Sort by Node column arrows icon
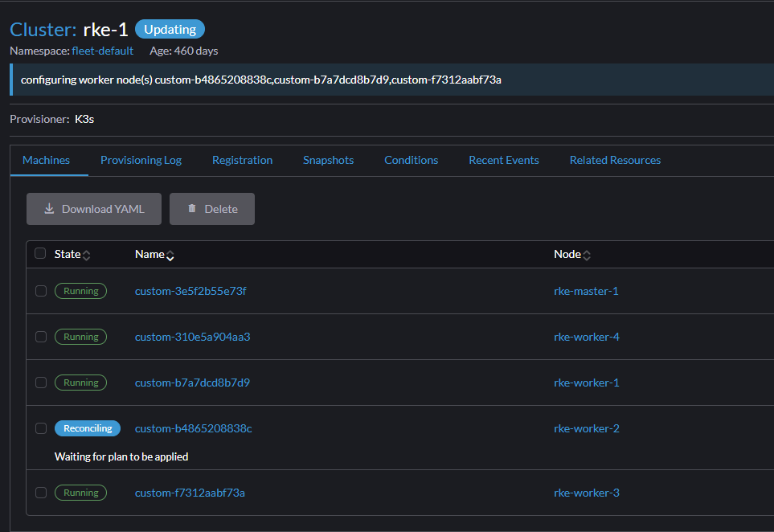Image resolution: width=774 pixels, height=532 pixels. 587,255
